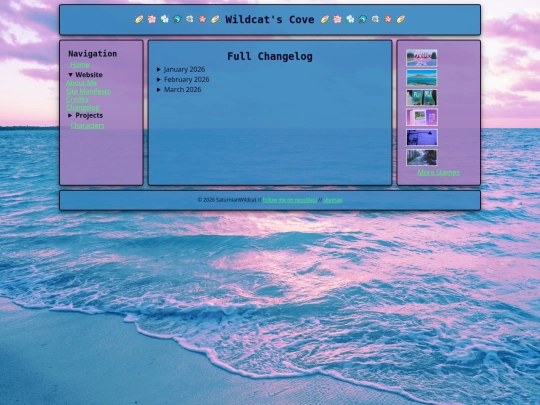Click the gray rainy street stamp
Viewport: 540px width, 405px height.
[422, 157]
